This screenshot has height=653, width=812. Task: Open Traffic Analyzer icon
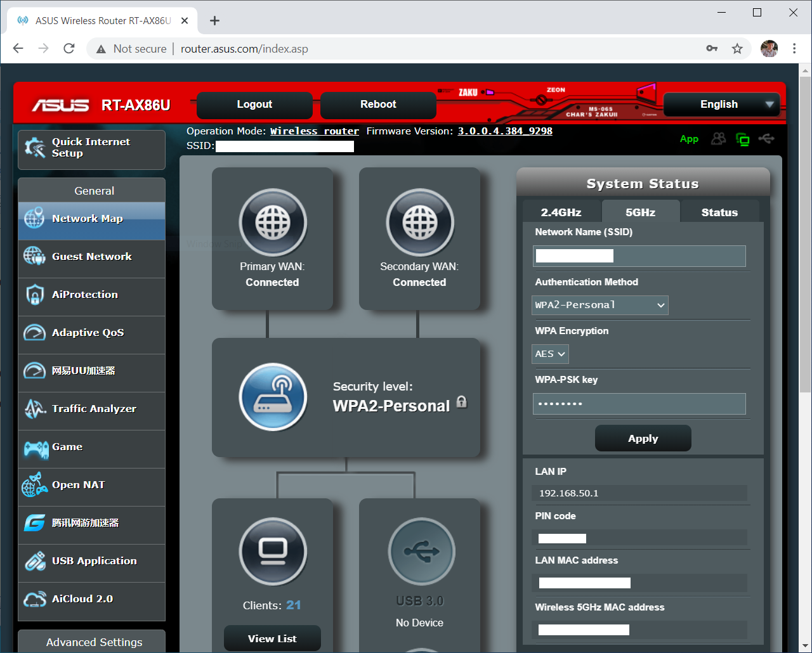pos(34,408)
